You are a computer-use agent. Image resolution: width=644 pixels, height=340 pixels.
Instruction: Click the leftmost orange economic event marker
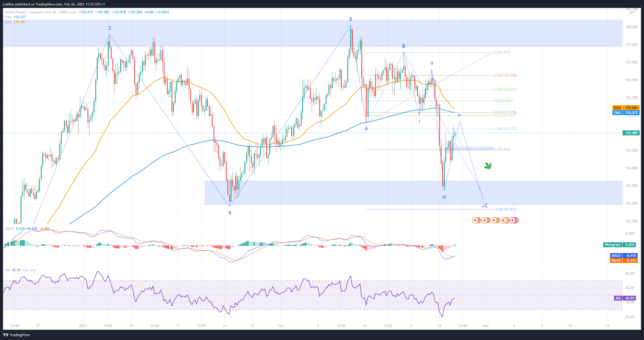coord(475,220)
